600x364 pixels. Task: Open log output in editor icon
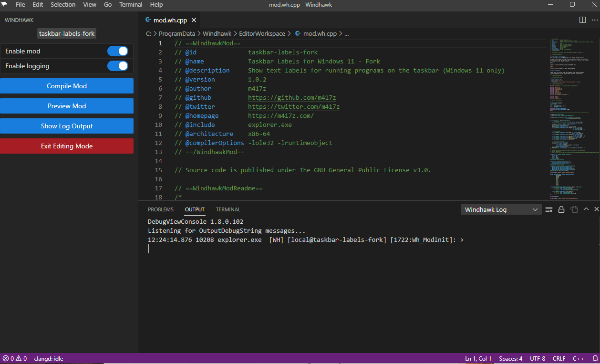tap(574, 209)
